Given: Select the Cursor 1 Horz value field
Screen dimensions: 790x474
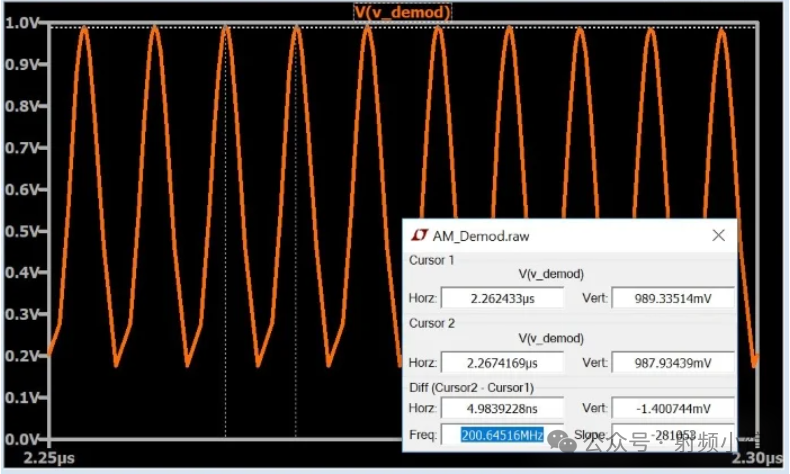Looking at the screenshot, I should 503,298.
